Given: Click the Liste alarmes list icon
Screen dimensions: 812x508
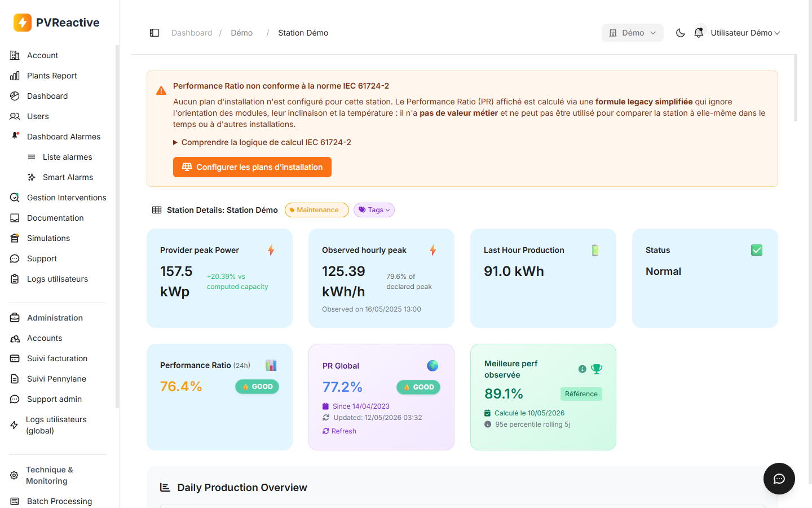Looking at the screenshot, I should [32, 157].
